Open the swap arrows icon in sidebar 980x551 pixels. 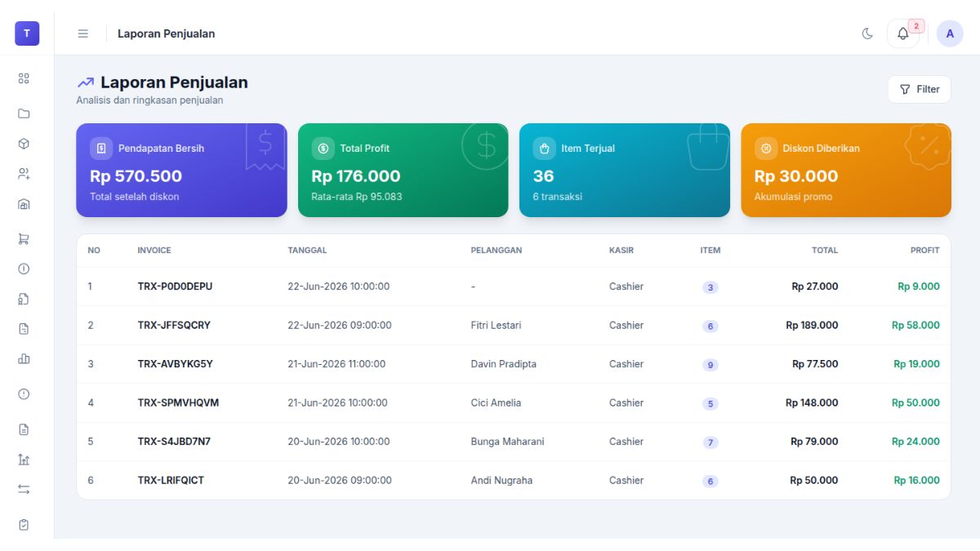click(24, 489)
